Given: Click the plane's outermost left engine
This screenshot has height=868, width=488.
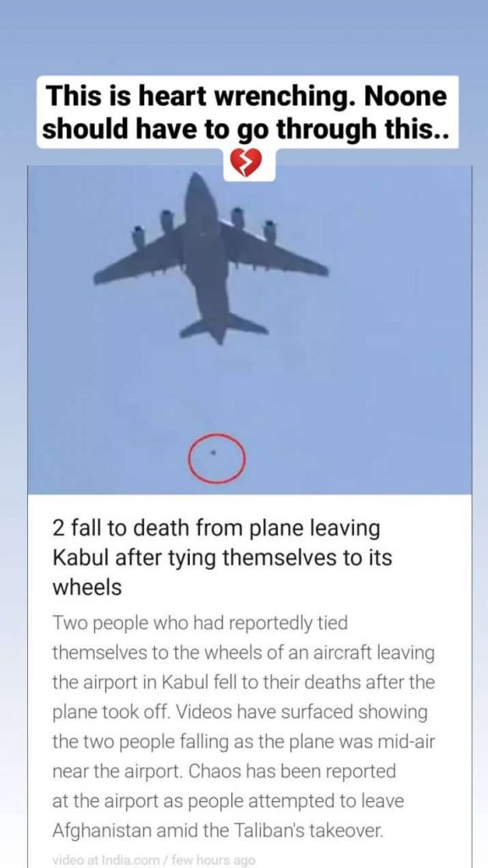Looking at the screenshot, I should (x=138, y=236).
